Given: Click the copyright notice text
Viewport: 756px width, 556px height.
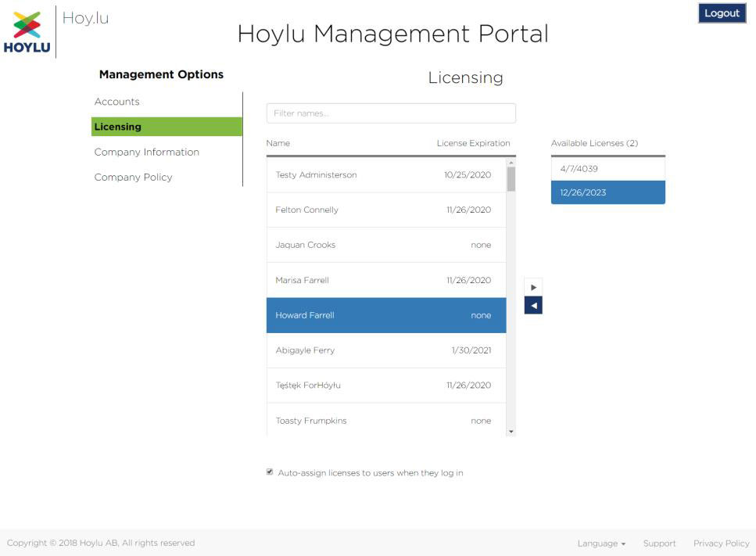Looking at the screenshot, I should (101, 543).
